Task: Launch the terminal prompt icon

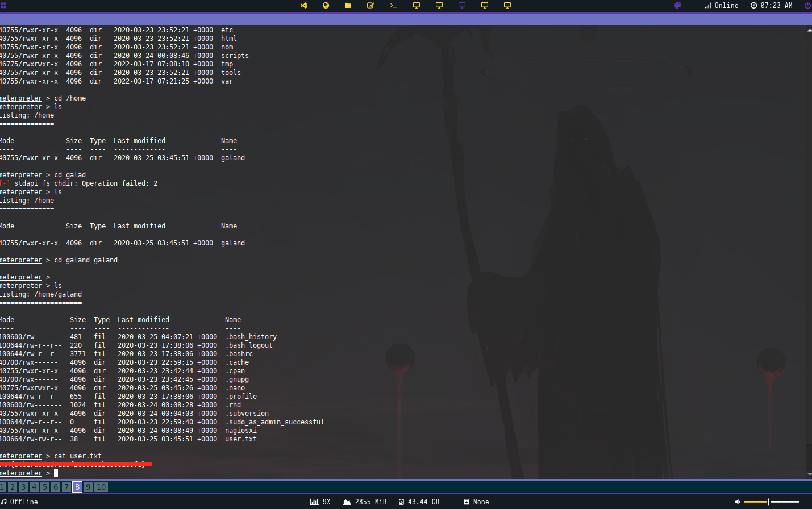Action: tap(393, 5)
